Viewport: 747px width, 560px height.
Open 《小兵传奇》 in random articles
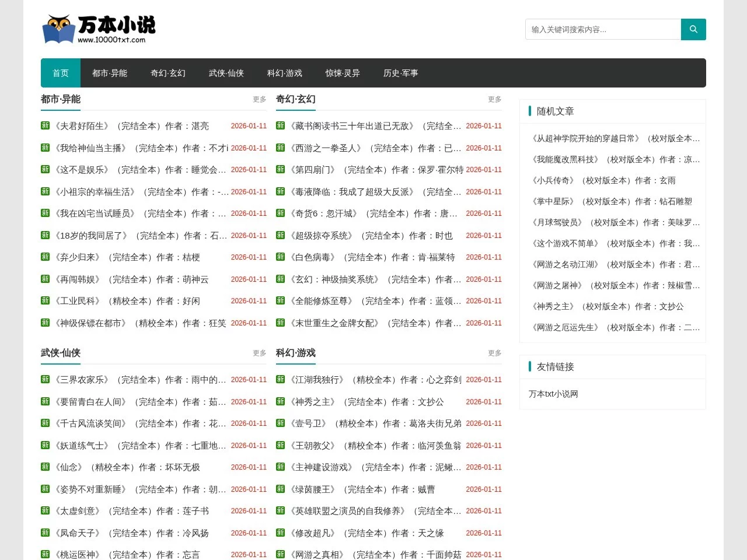point(602,180)
